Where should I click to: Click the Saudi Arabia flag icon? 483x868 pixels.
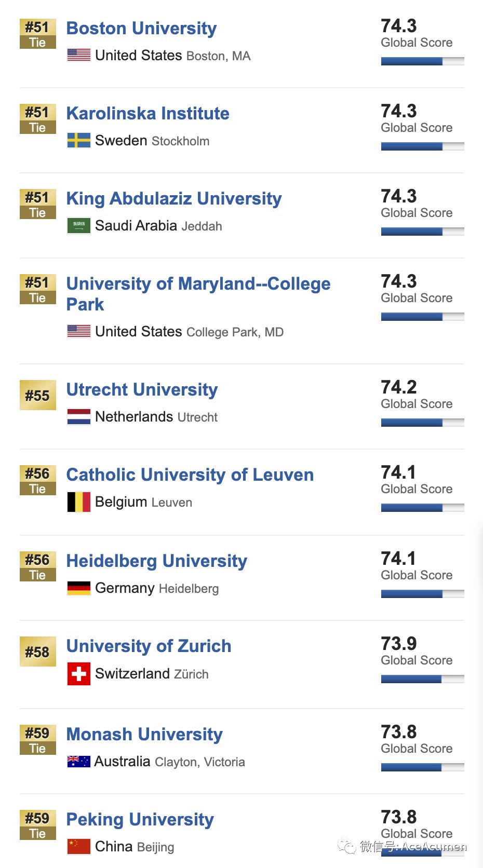(x=79, y=226)
